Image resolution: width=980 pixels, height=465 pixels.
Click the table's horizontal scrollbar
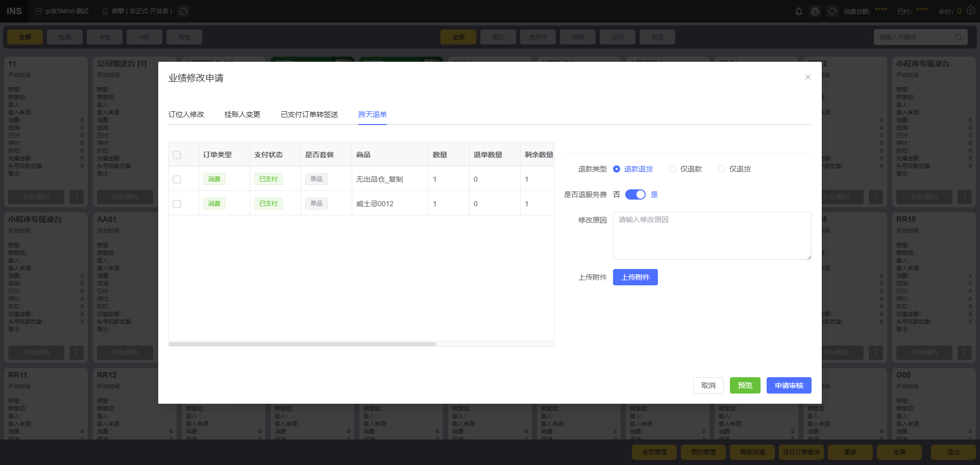coord(302,344)
